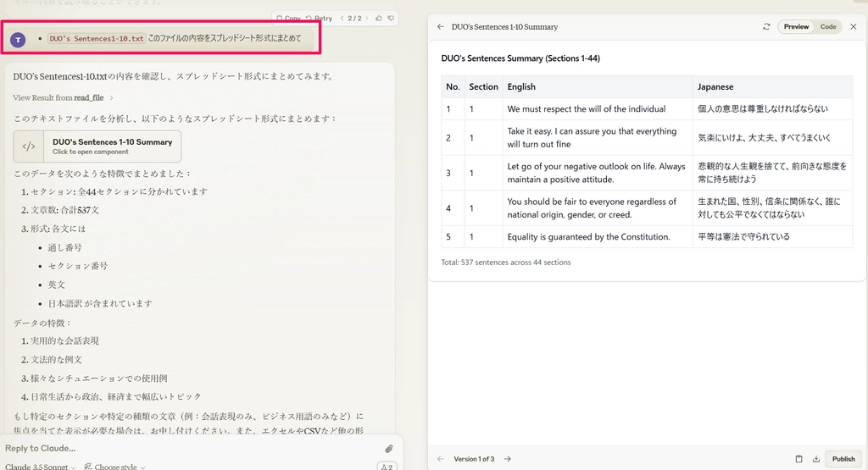
Task: Select the Section column header
Action: (483, 87)
